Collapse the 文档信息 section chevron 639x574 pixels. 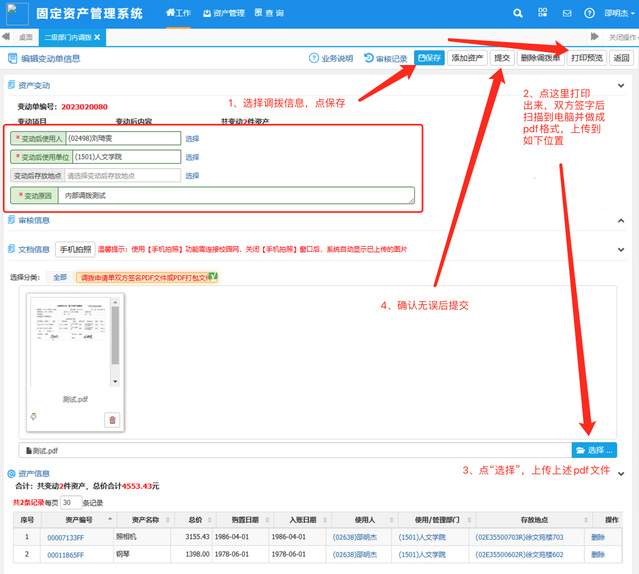[x=621, y=249]
